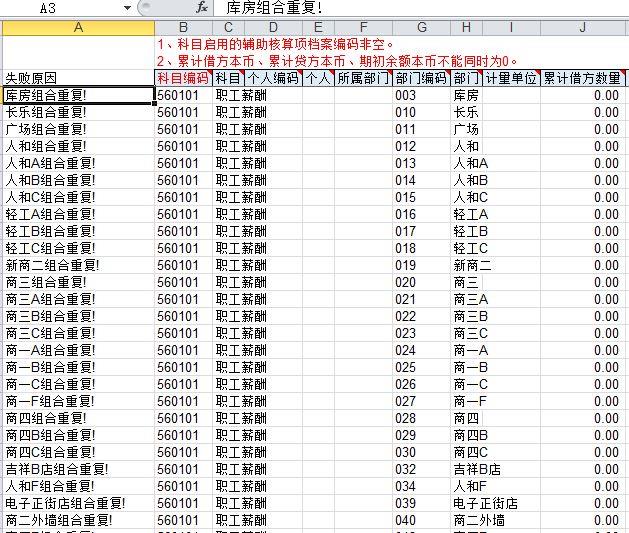Select column B header
629x533 pixels.
pyautogui.click(x=183, y=27)
